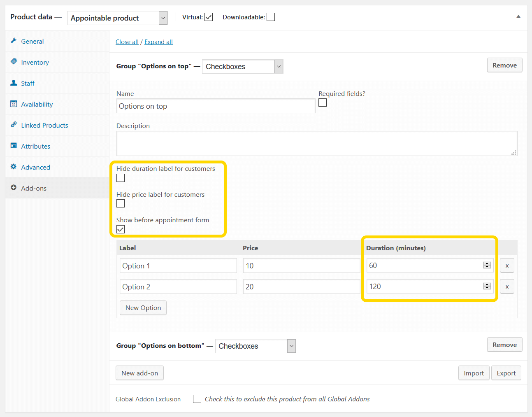The width and height of the screenshot is (532, 417).
Task: Click the plus circle icon beside Add-ons
Action: 14,188
